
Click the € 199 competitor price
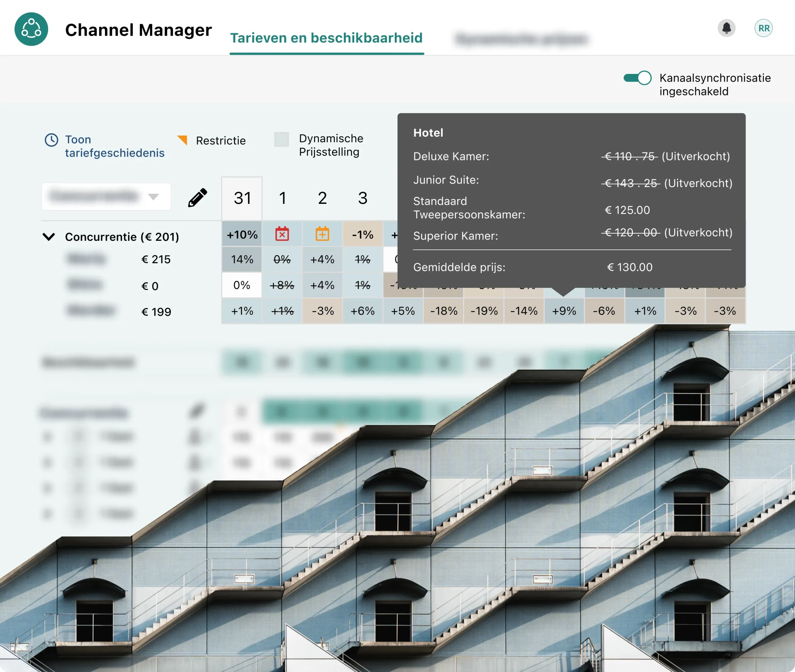pos(157,312)
